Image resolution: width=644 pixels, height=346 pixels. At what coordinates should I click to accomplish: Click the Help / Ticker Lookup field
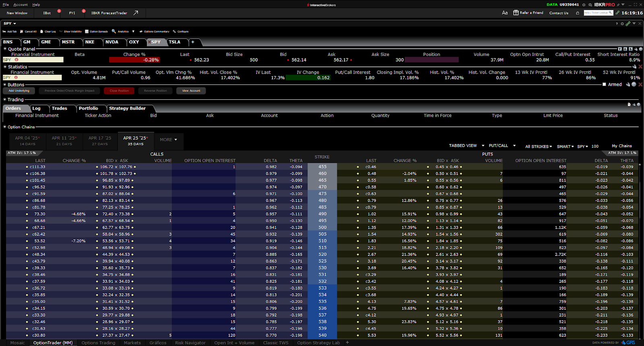(x=598, y=13)
